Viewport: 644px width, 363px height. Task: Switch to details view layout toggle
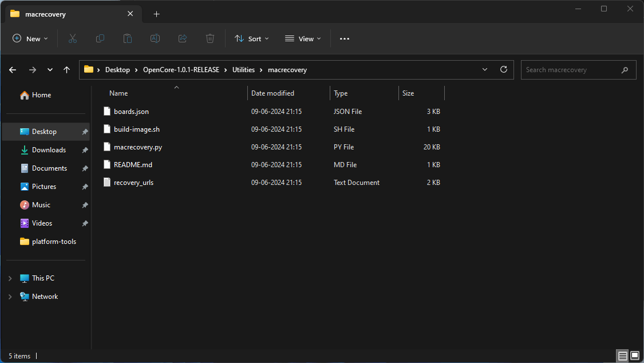[x=622, y=356]
